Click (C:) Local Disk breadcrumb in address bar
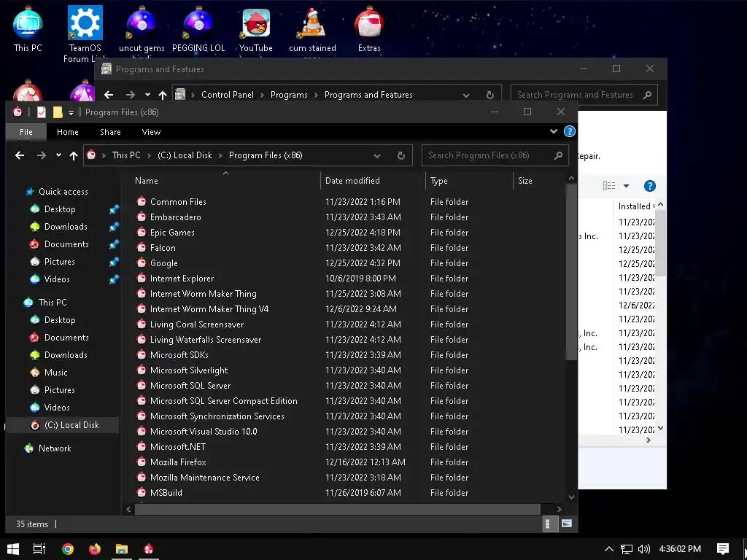This screenshot has width=747, height=560. click(x=185, y=155)
